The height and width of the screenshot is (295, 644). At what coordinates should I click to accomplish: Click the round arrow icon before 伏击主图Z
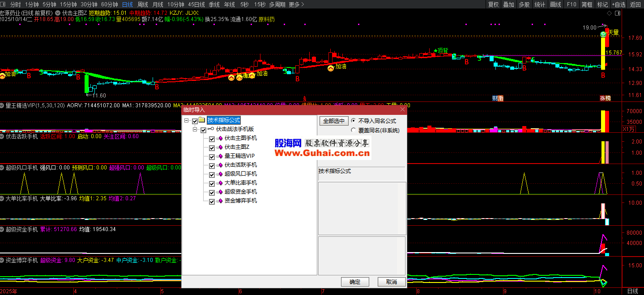[58, 13]
